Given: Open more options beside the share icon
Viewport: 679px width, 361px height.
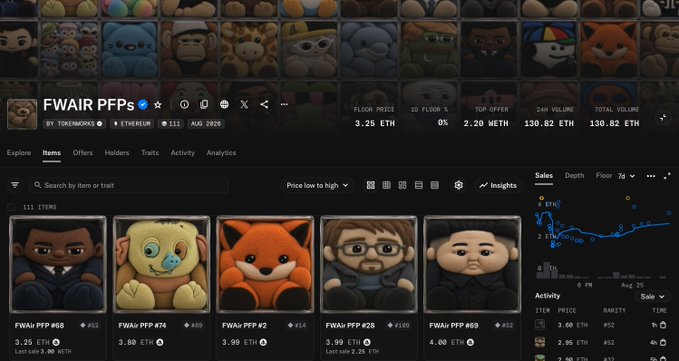Looking at the screenshot, I should [284, 104].
